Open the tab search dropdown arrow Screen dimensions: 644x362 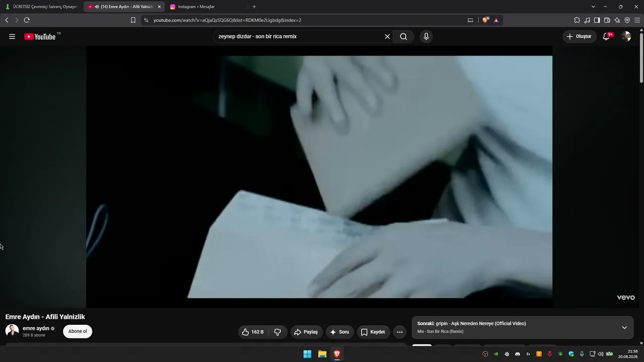593,7
